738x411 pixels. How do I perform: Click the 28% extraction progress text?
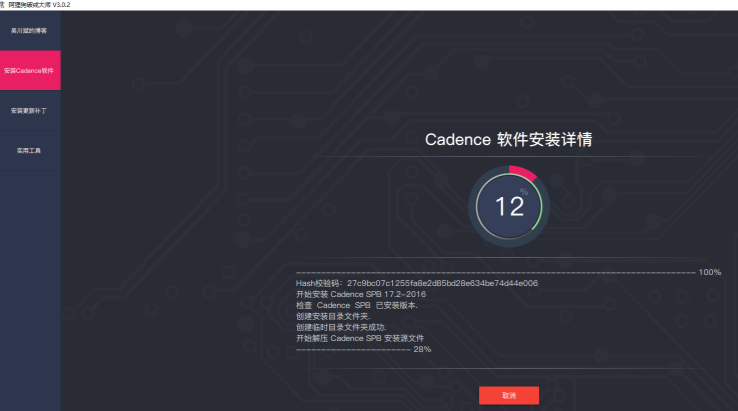422,349
